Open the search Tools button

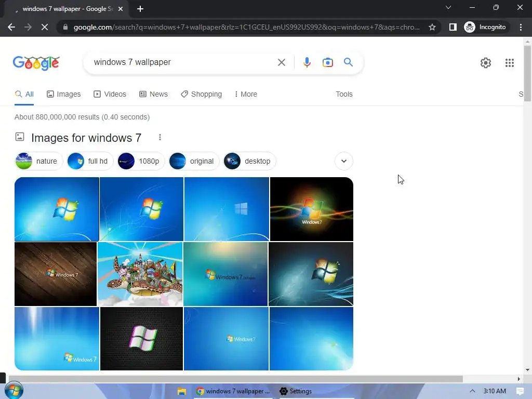344,95
